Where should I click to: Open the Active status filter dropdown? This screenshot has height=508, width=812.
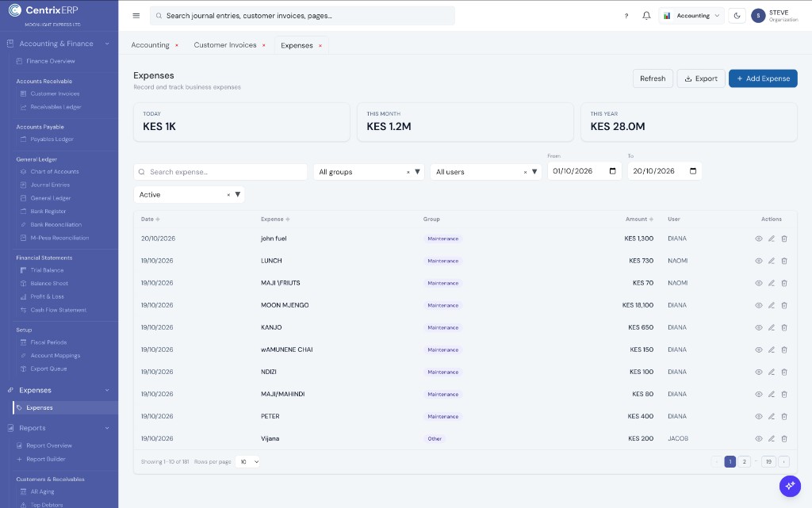point(189,194)
